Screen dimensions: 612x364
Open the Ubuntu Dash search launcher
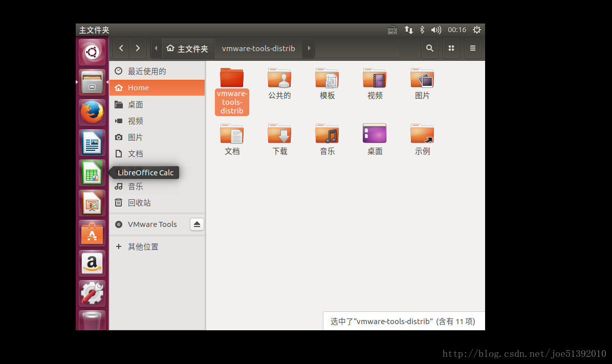(x=92, y=52)
